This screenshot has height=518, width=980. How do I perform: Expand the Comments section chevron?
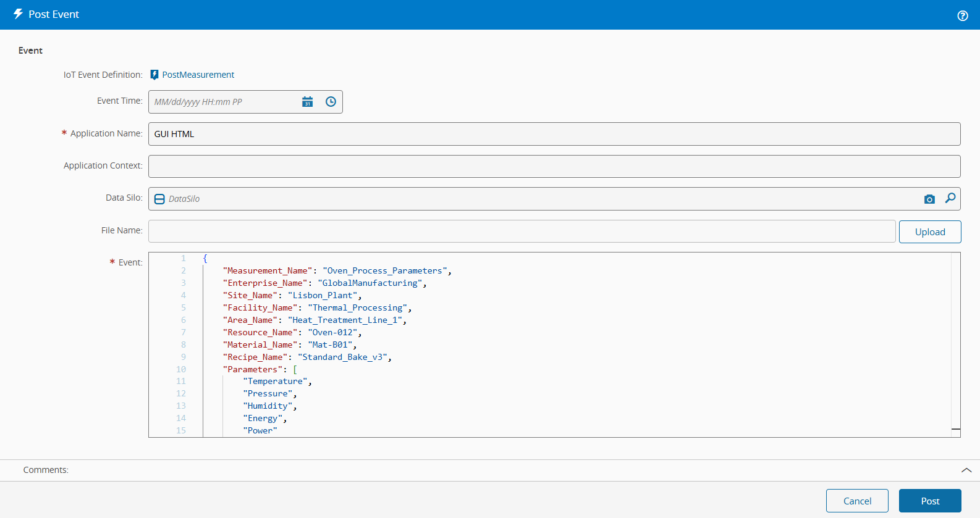966,470
